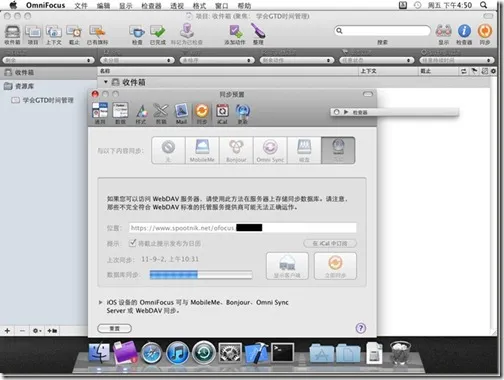Click the Show Clients (显示客户端) button
This screenshot has width=504, height=380.
(287, 266)
